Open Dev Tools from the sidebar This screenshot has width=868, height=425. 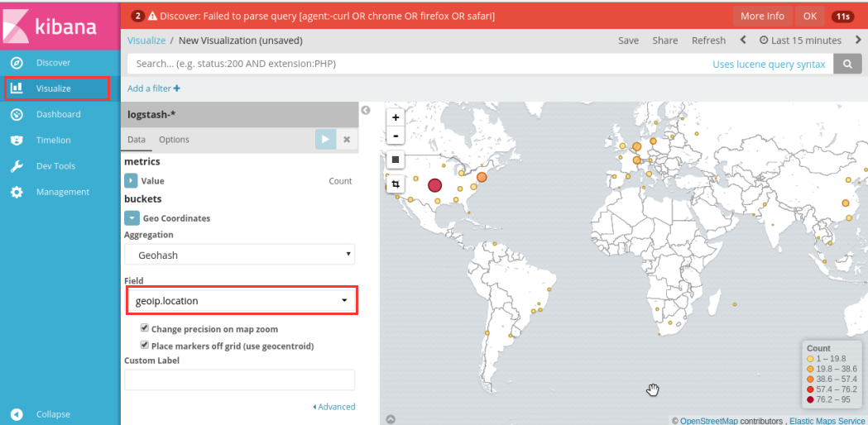(55, 166)
